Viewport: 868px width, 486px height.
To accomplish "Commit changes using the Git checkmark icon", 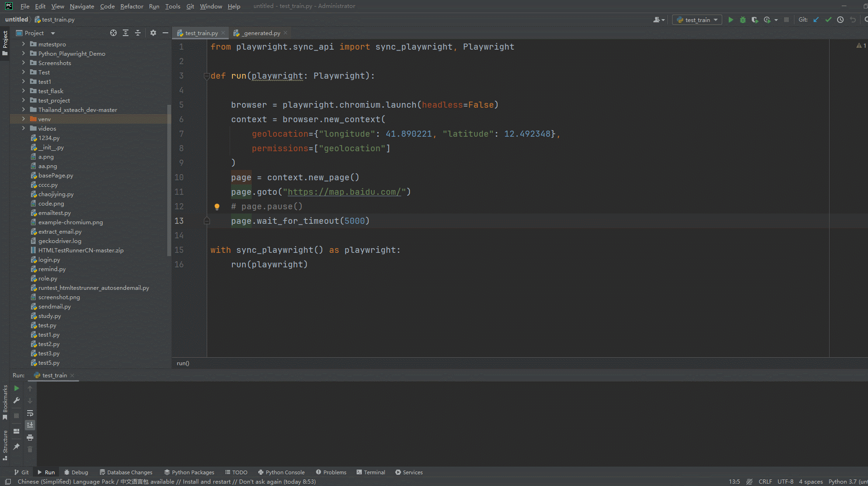I will (x=828, y=20).
